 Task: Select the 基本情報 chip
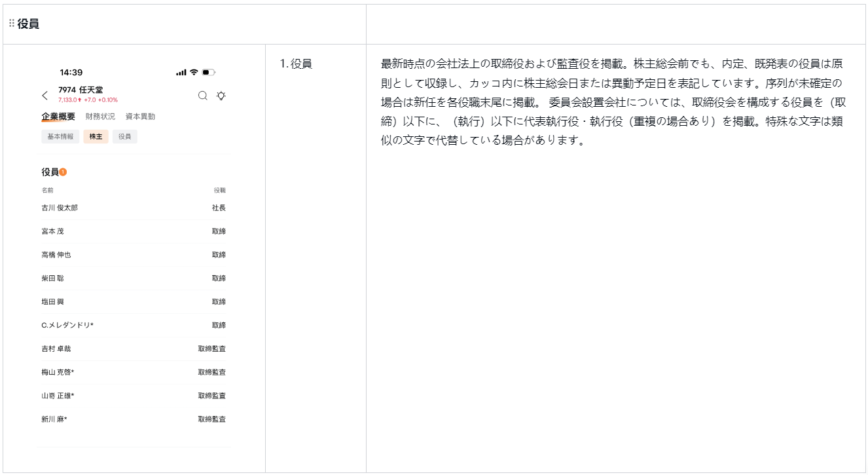60,136
